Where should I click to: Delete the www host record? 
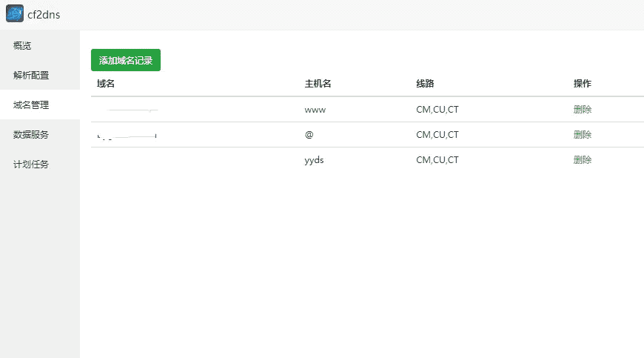tap(583, 110)
